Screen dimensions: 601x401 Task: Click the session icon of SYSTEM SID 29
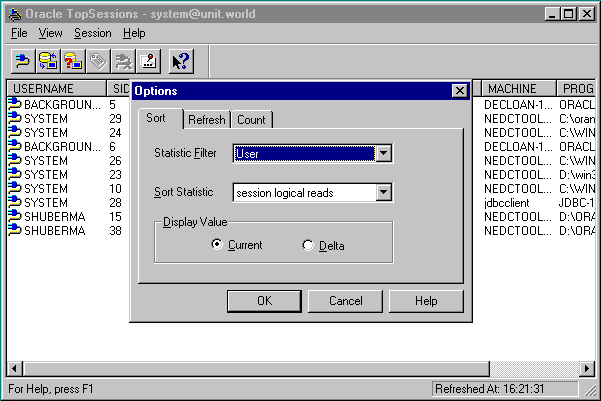point(15,118)
